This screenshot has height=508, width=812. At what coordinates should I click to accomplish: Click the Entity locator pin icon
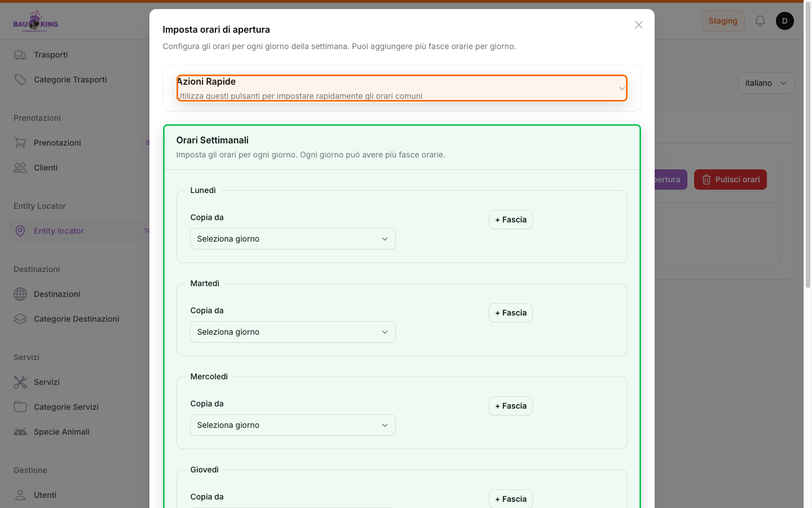(x=20, y=231)
